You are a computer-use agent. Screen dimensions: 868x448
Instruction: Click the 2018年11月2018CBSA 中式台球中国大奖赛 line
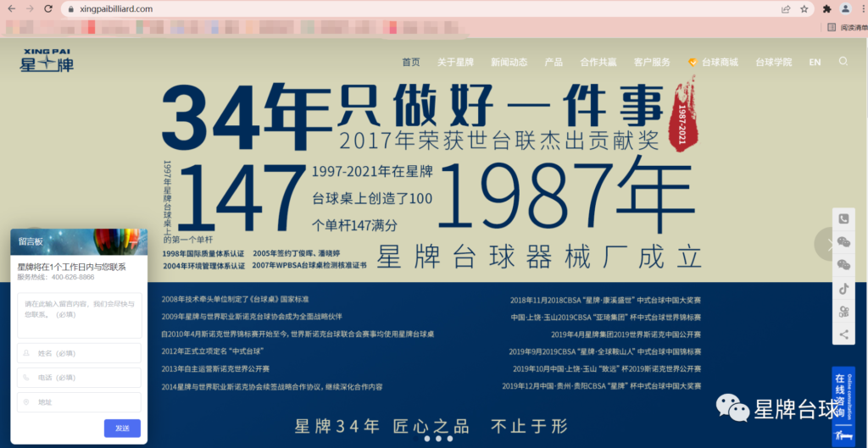click(x=605, y=301)
